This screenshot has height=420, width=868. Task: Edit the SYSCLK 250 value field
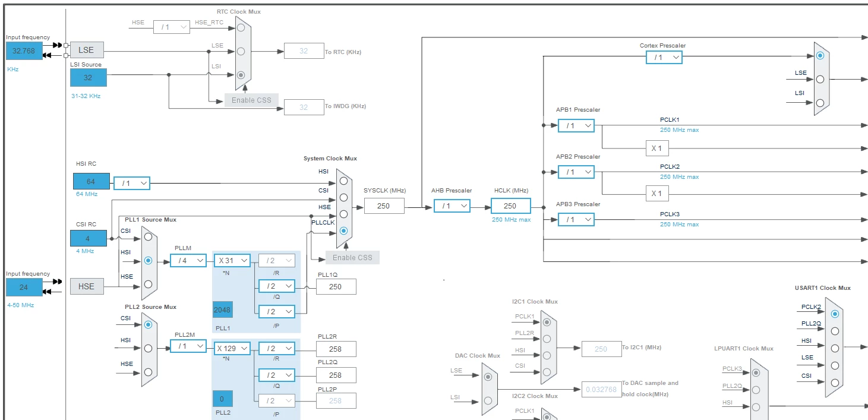coord(384,206)
